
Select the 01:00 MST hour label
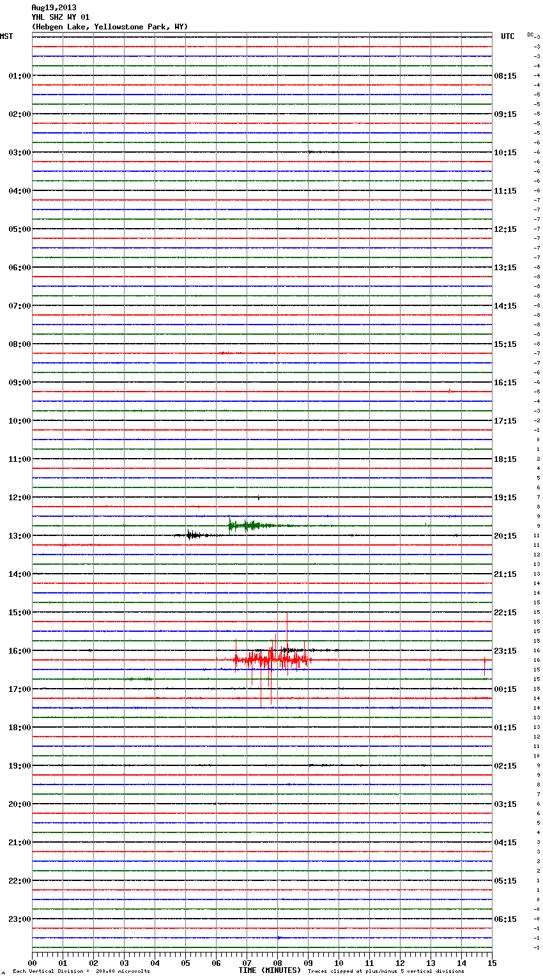pyautogui.click(x=20, y=76)
